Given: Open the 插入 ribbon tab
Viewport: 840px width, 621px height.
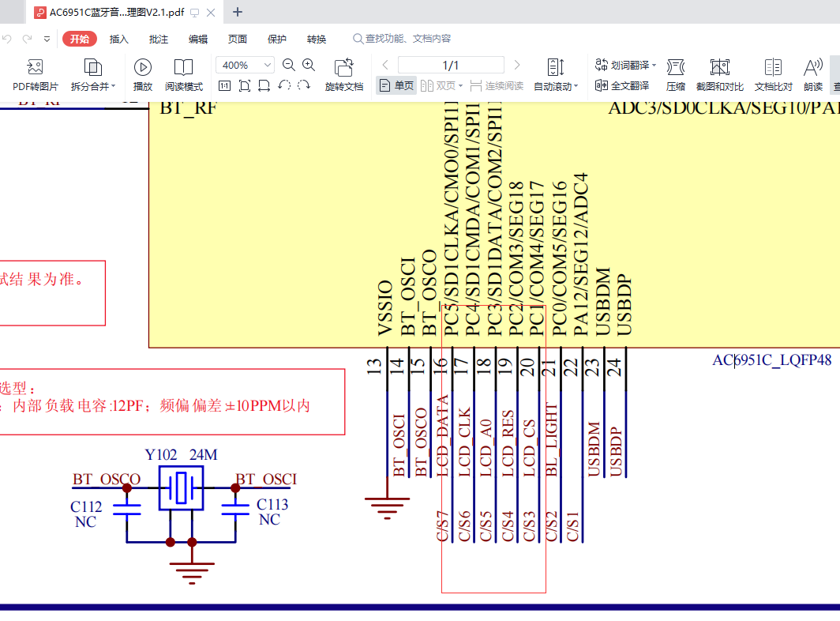Looking at the screenshot, I should tap(119, 39).
